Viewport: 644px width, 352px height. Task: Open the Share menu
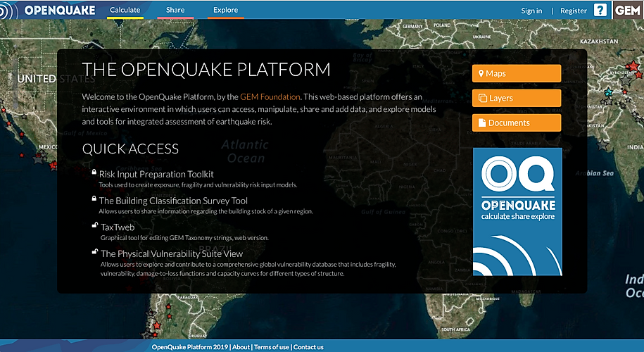(x=175, y=10)
